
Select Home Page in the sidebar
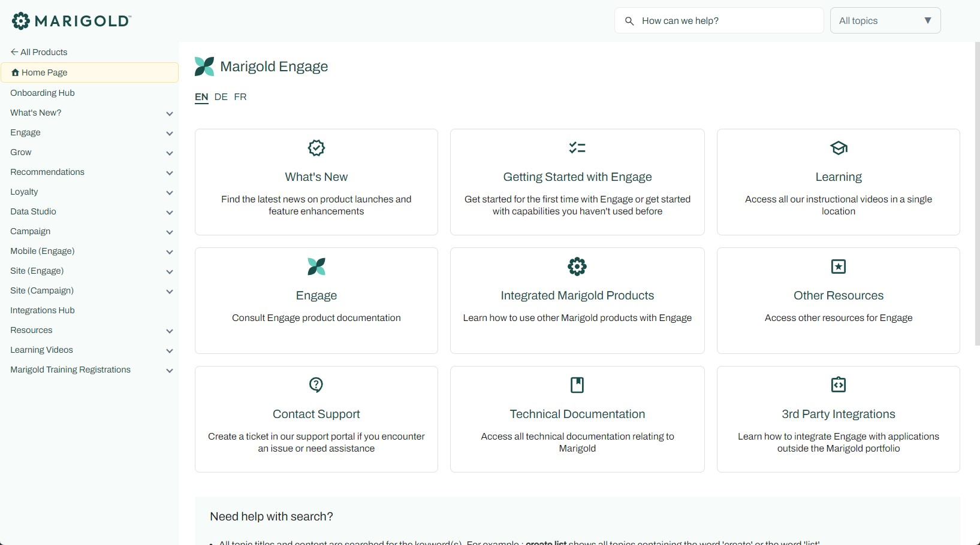[44, 72]
